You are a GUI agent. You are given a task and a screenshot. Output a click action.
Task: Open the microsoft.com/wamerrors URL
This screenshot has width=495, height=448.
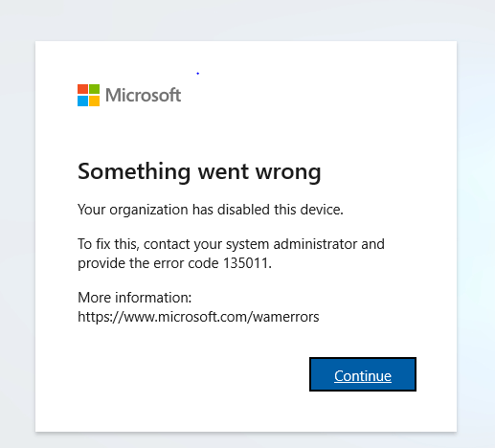pos(198,317)
